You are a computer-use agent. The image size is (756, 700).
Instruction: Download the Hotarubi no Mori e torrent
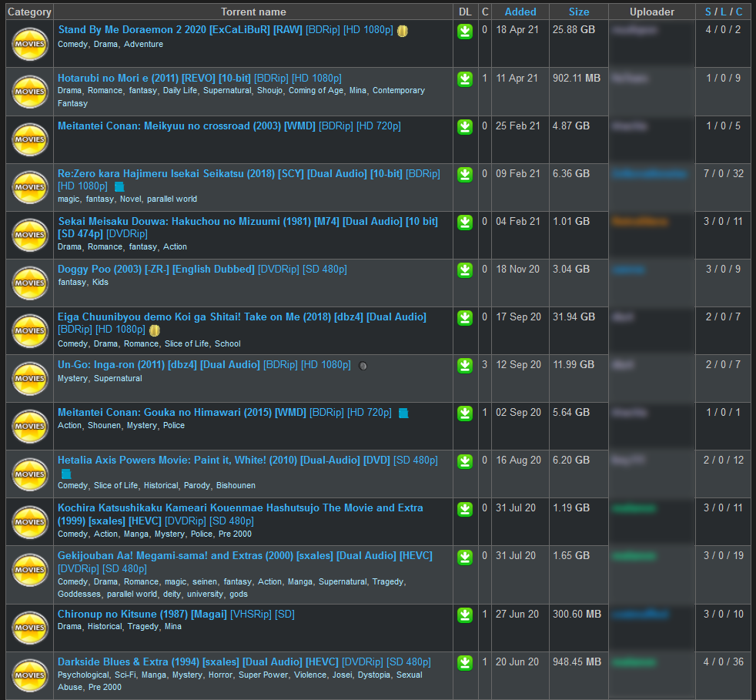pos(465,79)
